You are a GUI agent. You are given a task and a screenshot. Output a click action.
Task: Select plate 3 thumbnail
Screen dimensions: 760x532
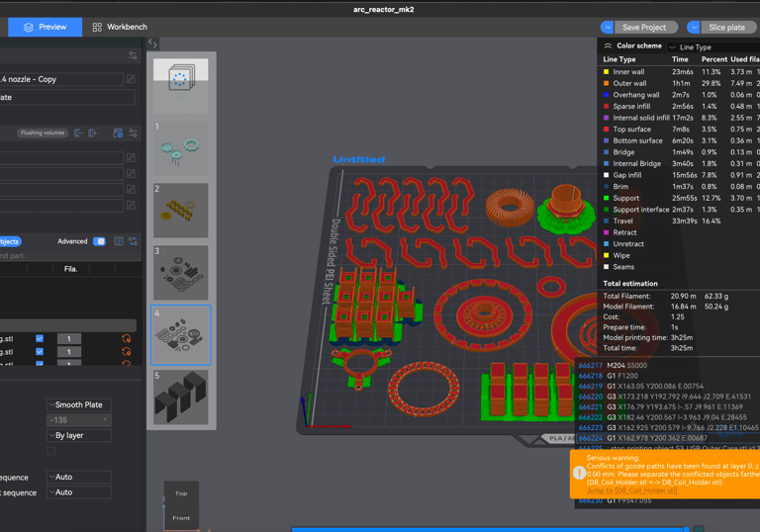[x=181, y=273]
